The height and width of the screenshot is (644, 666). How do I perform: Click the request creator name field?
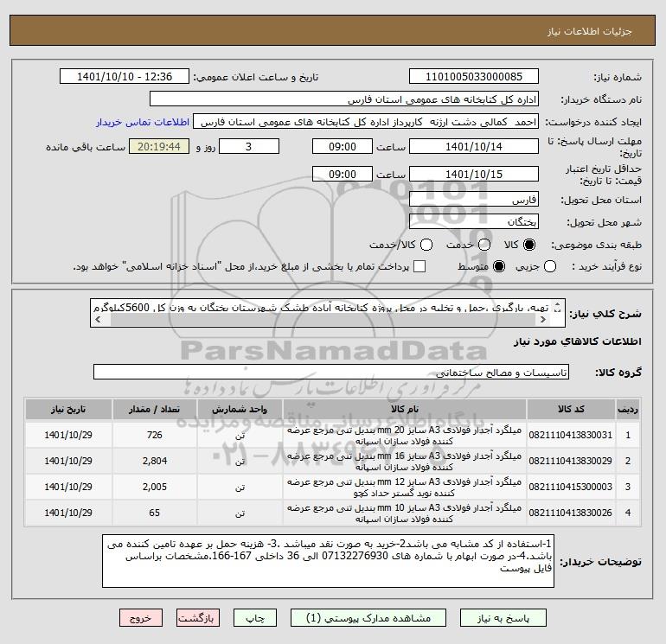pos(366,122)
